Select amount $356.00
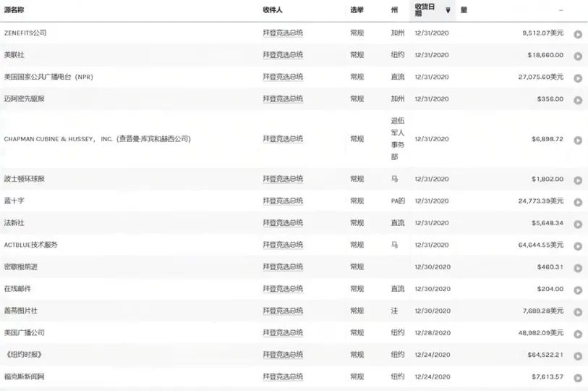Screen dimensions: 588x391 tap(550, 98)
